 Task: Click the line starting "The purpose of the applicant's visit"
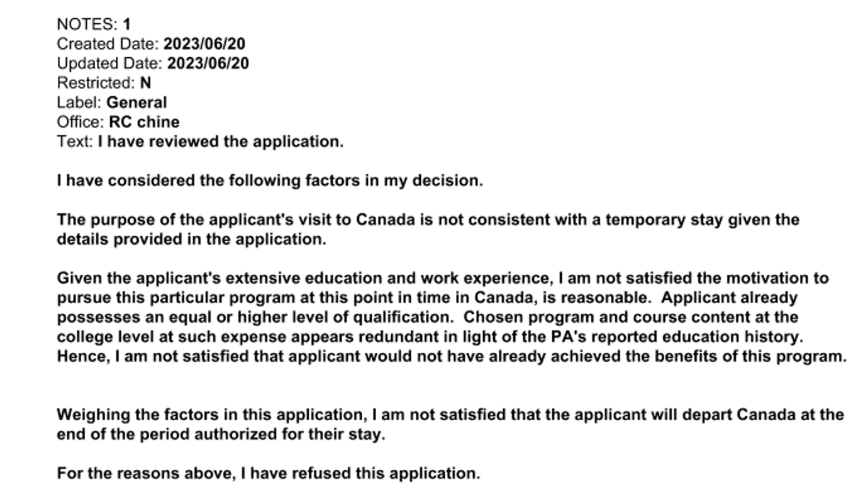click(428, 220)
